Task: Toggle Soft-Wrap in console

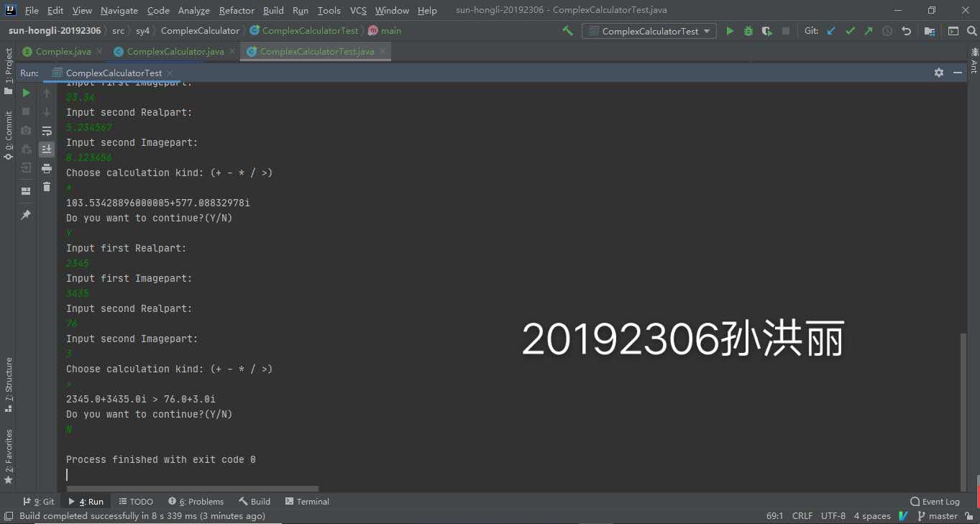Action: pos(47,131)
